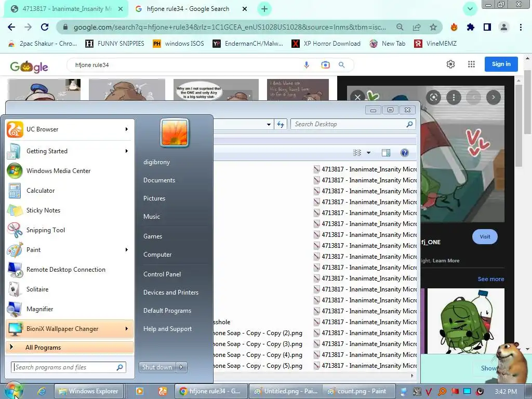Open Sticky Notes

tap(70, 210)
